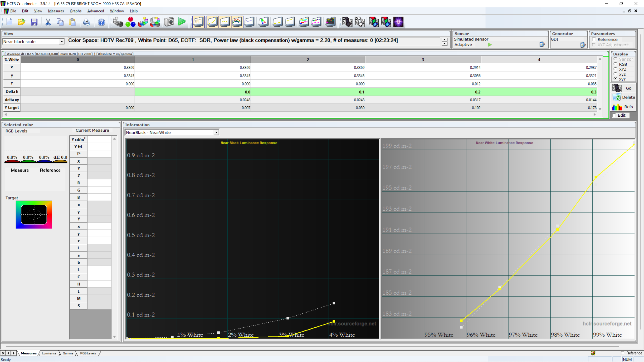Enable the Reference checkbox in Parameters
The image size is (644, 362).
(x=594, y=39)
